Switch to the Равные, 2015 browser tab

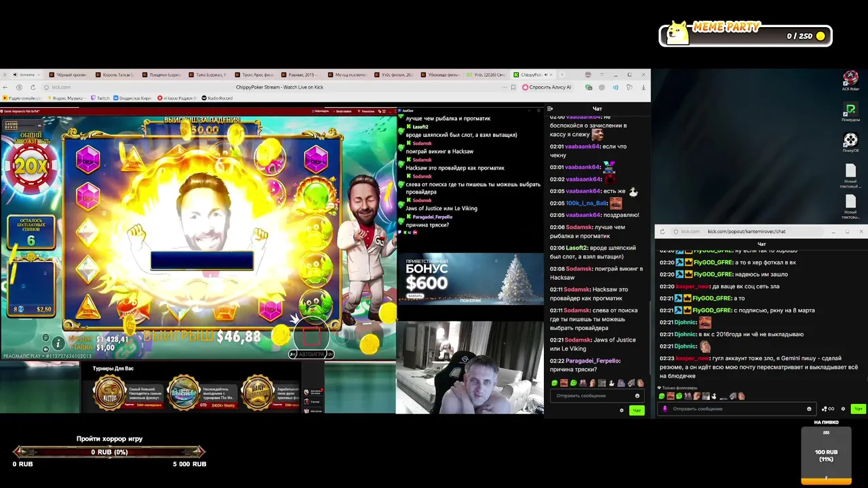(302, 75)
